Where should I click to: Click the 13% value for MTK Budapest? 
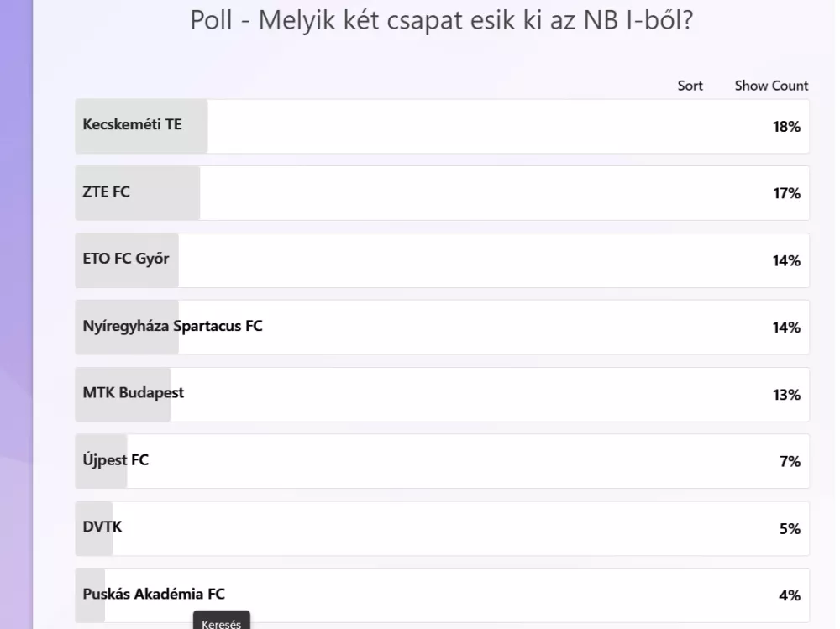point(786,395)
